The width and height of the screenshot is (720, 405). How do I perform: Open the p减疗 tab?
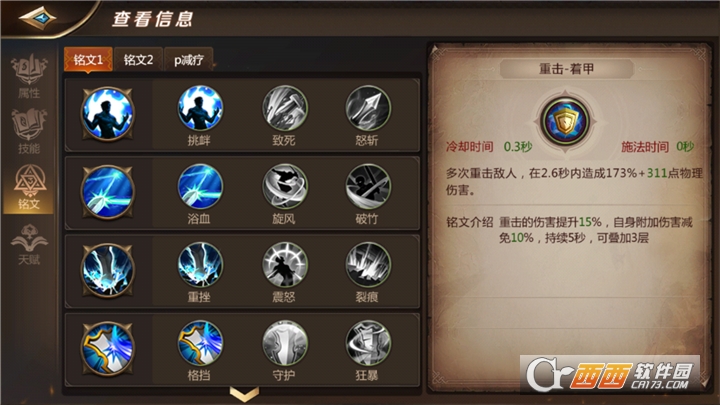point(189,59)
